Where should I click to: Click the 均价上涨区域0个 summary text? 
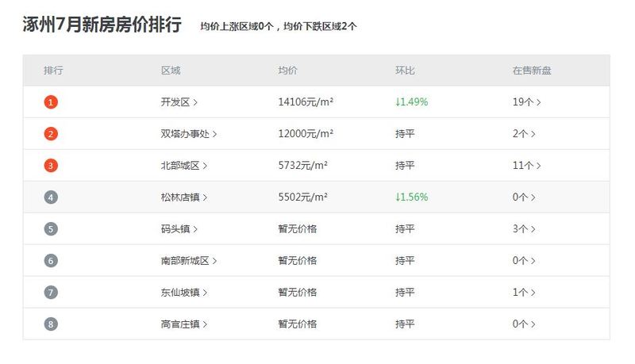(x=237, y=26)
